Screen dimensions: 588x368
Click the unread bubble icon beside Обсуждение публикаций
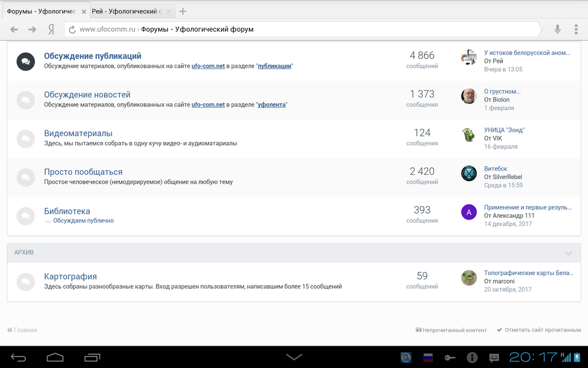[25, 61]
